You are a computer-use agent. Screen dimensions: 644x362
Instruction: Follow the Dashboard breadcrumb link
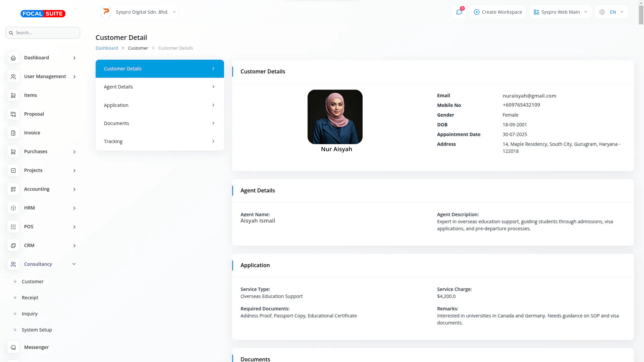pos(107,48)
